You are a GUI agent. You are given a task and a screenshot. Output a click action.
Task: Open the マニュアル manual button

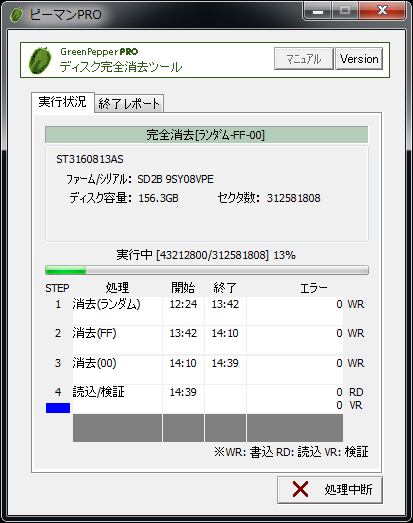[x=304, y=59]
